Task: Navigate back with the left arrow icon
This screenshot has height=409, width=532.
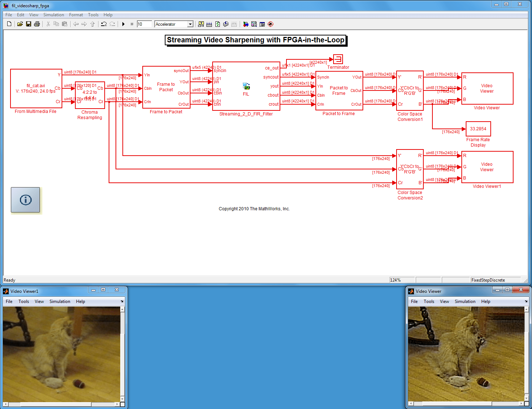Action: (76, 24)
